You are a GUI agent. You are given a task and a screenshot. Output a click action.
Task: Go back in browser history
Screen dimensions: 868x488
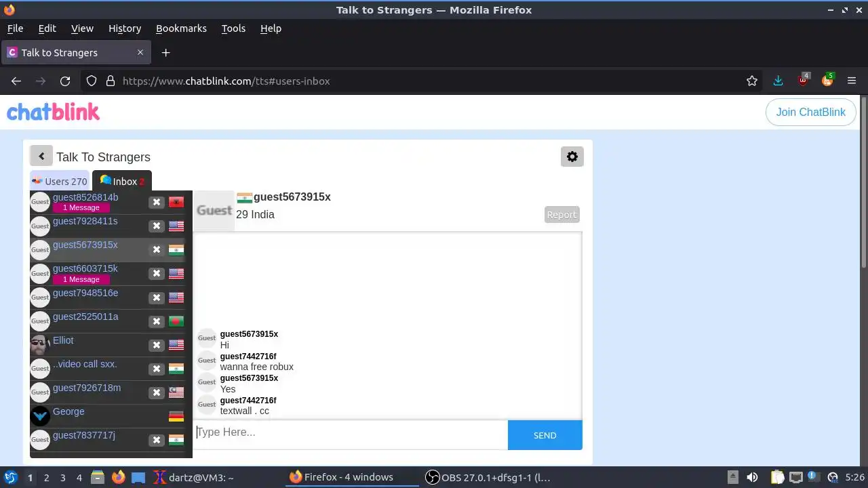click(x=16, y=81)
